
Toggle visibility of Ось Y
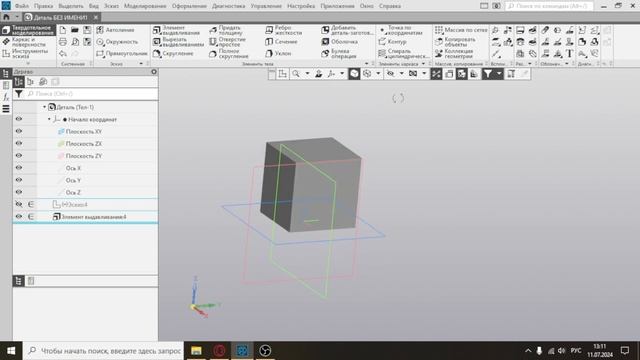(19, 180)
